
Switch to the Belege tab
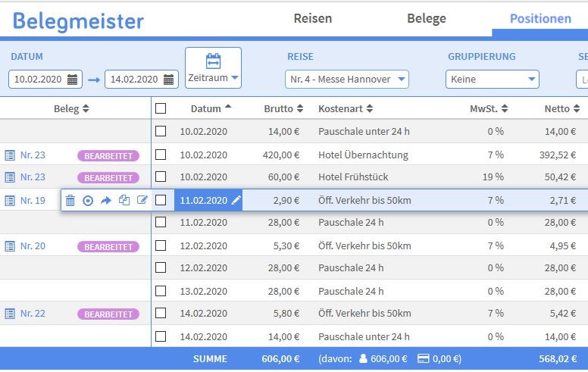pyautogui.click(x=427, y=18)
